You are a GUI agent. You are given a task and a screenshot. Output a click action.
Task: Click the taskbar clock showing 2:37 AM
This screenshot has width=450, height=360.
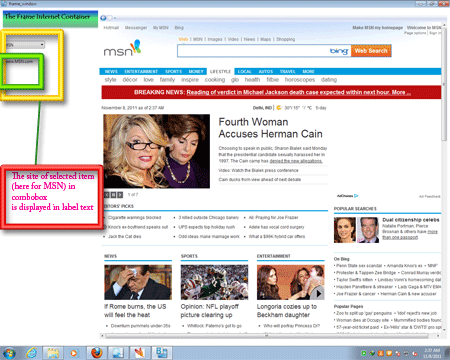tap(432, 353)
